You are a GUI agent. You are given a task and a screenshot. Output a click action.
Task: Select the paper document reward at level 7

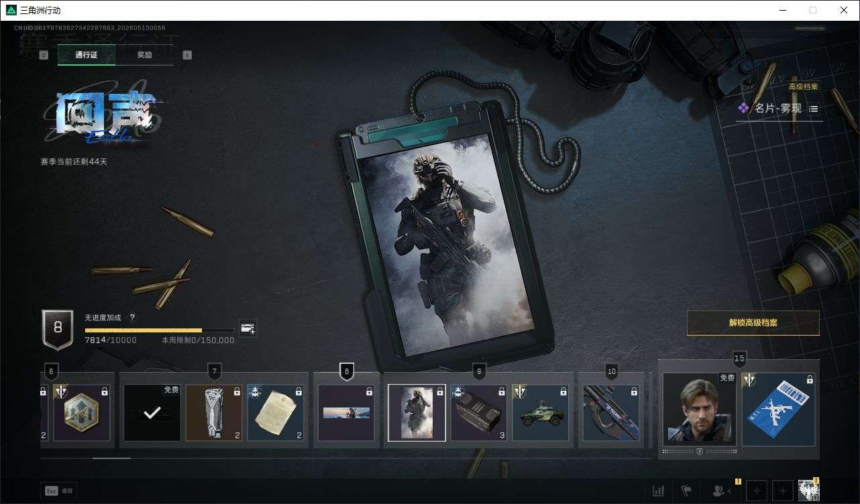(276, 412)
